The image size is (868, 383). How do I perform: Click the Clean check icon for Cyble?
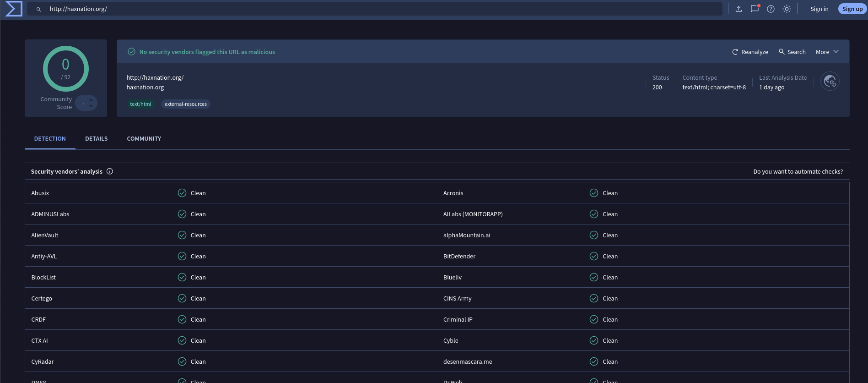click(594, 340)
